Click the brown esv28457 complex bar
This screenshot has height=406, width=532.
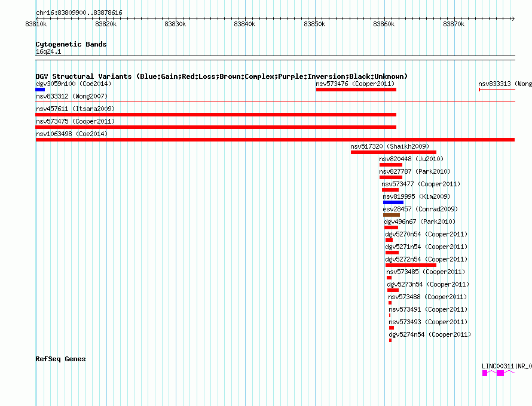[x=392, y=215]
